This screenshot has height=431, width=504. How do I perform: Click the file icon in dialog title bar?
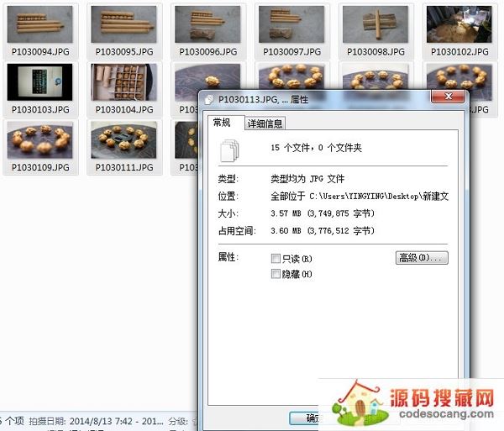tap(210, 98)
